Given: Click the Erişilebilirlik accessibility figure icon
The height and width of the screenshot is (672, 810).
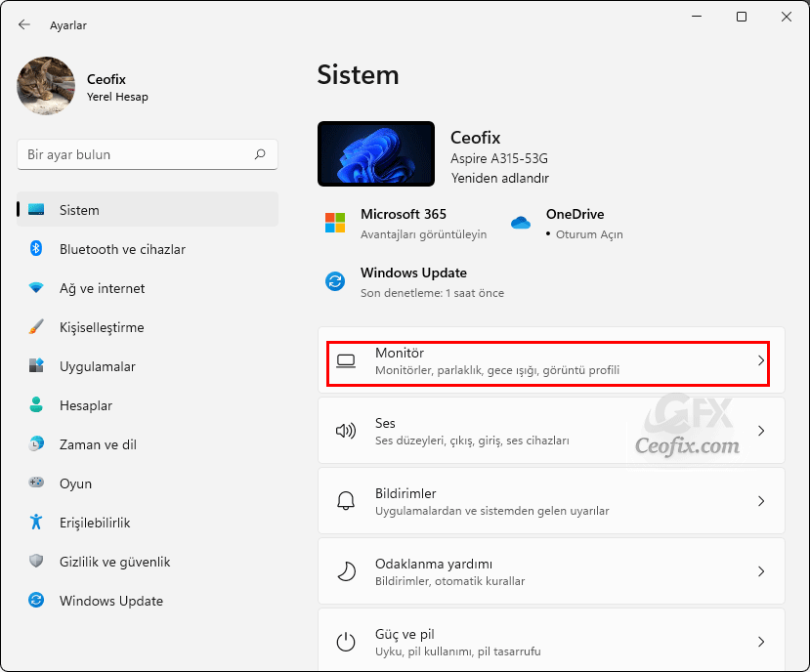Looking at the screenshot, I should coord(36,522).
